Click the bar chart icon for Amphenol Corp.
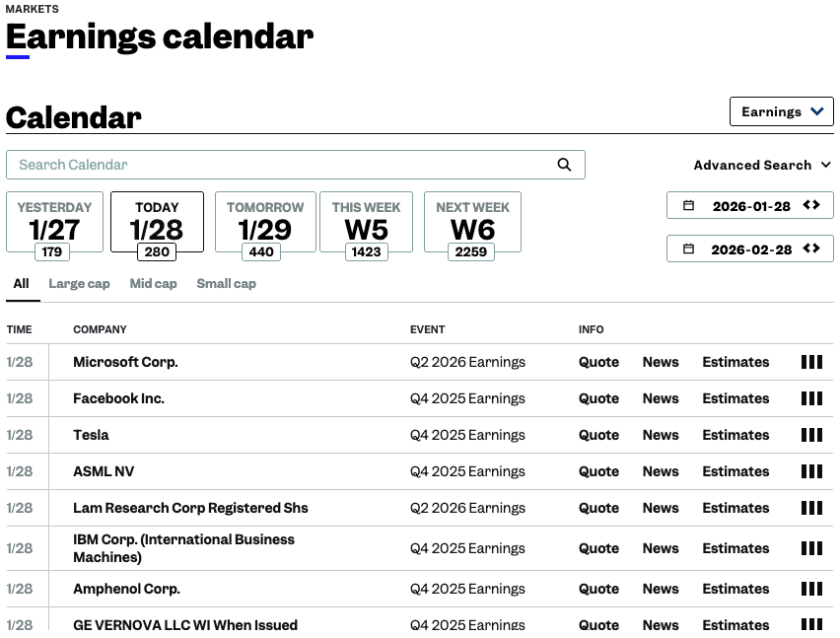840x638 pixels. 811,589
